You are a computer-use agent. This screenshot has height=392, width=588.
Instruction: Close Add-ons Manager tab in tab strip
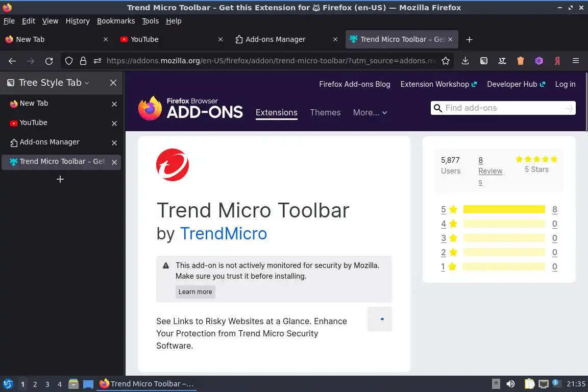click(x=335, y=39)
